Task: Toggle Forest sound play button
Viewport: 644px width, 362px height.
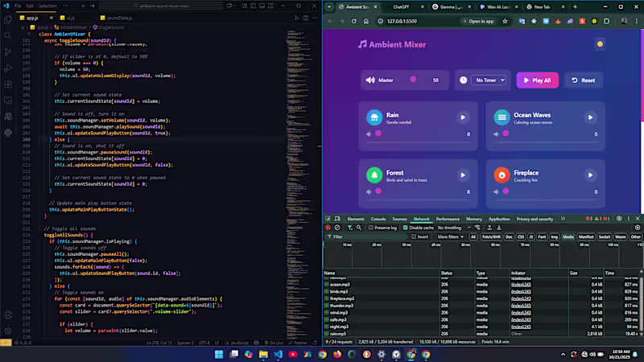Action: (462, 175)
